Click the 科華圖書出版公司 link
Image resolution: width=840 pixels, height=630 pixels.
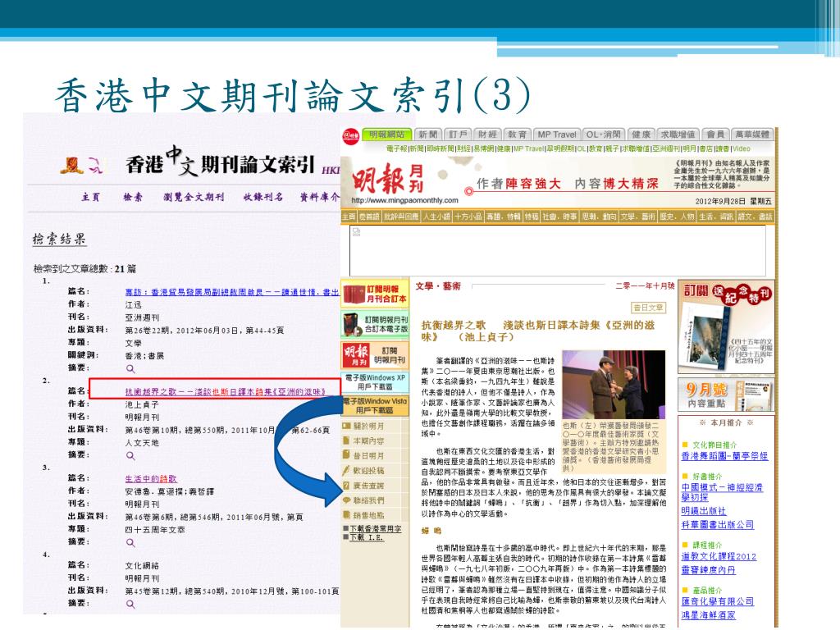point(717,525)
